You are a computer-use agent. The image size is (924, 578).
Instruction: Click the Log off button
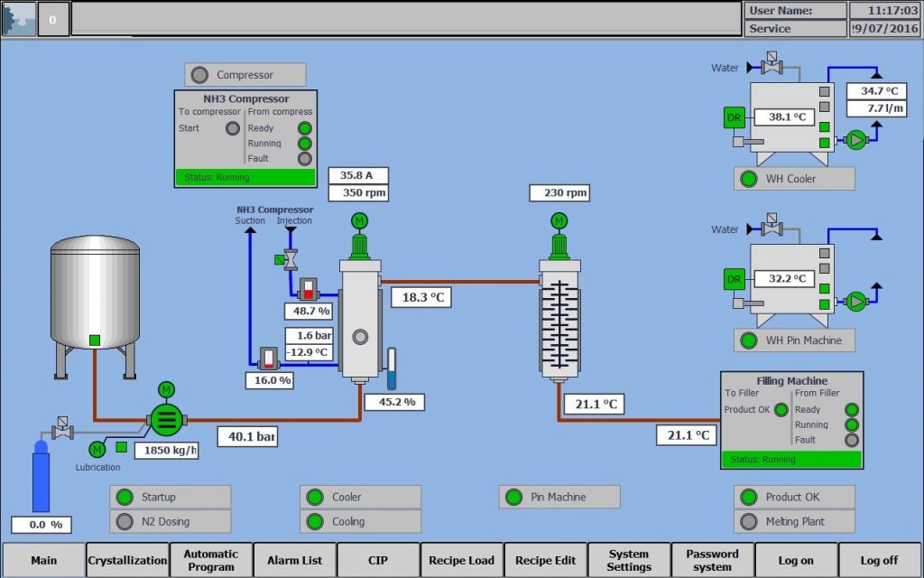(x=879, y=560)
